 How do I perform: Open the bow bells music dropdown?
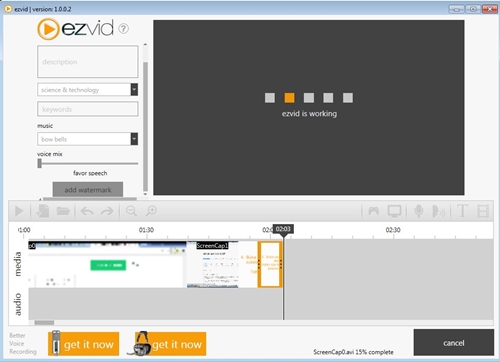(134, 139)
